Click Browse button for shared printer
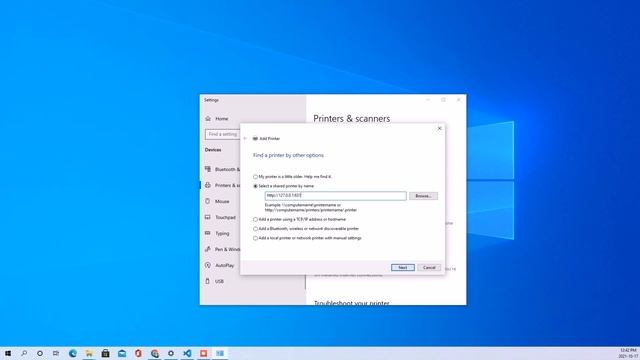This screenshot has width=640, height=360. click(423, 196)
